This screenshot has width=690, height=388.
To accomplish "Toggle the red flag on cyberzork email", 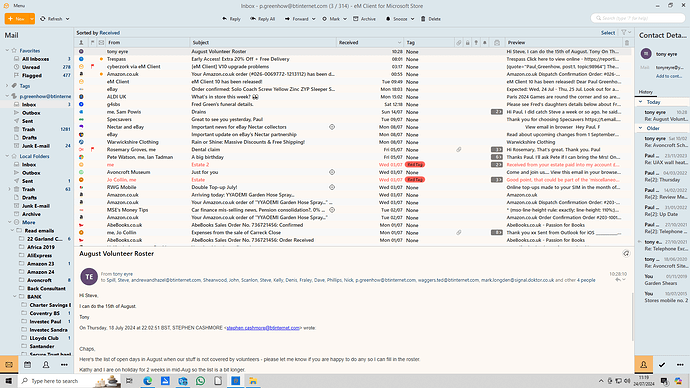I will coord(92,66).
